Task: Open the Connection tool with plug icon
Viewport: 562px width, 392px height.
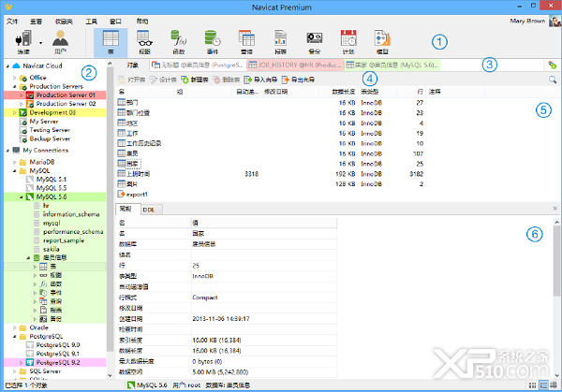Action: pyautogui.click(x=23, y=42)
